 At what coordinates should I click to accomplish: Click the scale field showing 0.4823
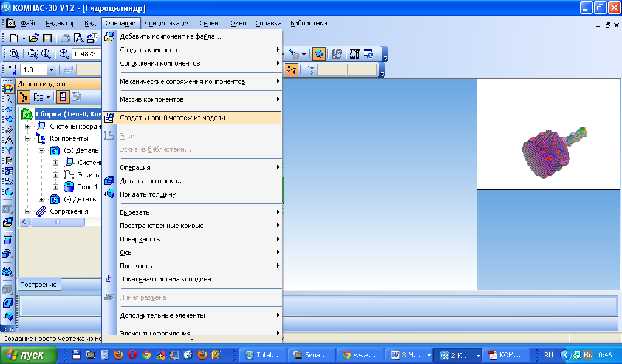click(x=87, y=54)
